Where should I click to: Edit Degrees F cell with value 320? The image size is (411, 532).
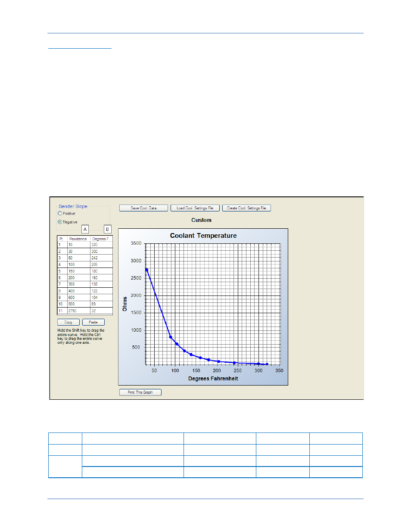101,245
